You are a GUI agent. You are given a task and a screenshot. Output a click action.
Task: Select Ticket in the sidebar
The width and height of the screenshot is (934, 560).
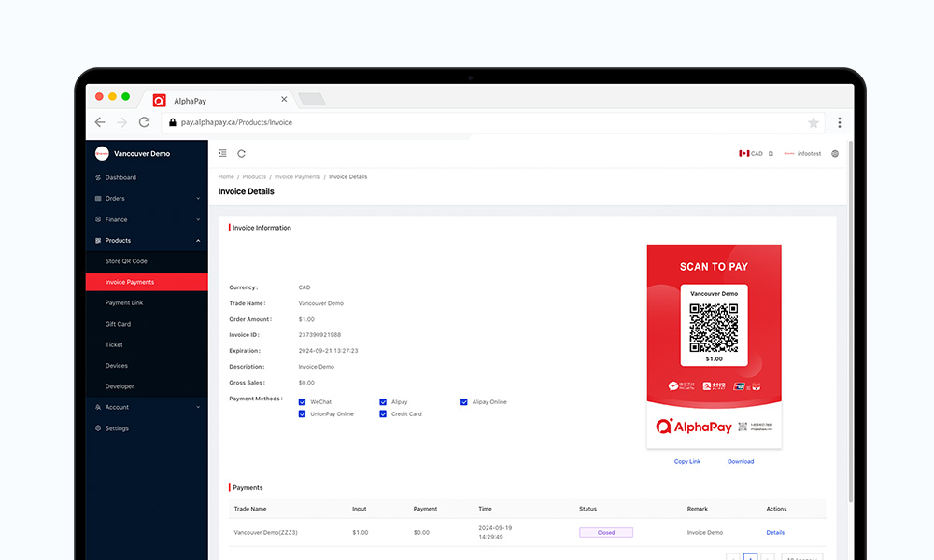pos(147,344)
